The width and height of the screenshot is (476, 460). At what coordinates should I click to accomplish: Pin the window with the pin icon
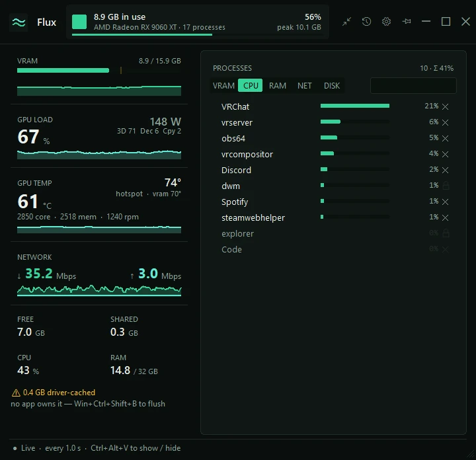pyautogui.click(x=406, y=22)
